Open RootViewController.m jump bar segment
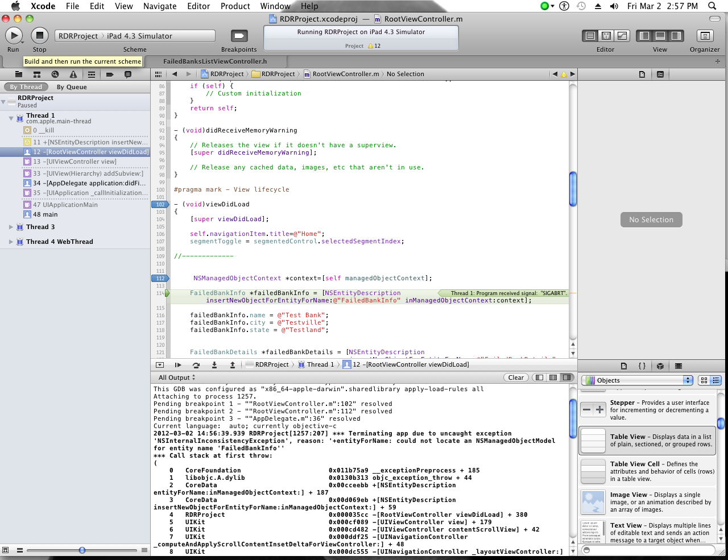The width and height of the screenshot is (728, 560). click(x=341, y=74)
